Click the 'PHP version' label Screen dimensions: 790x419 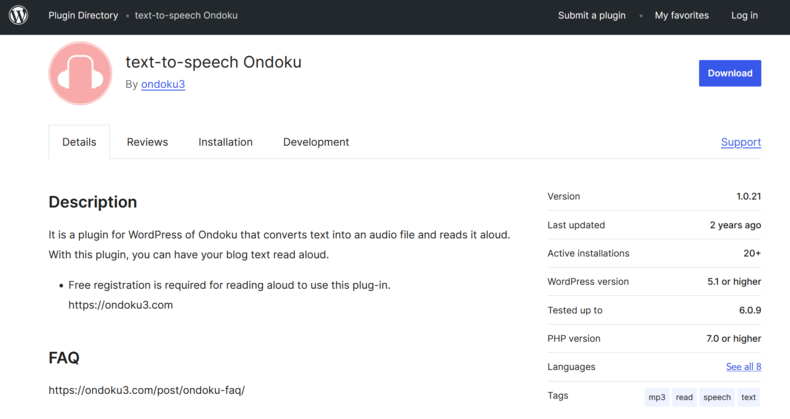pyautogui.click(x=574, y=338)
